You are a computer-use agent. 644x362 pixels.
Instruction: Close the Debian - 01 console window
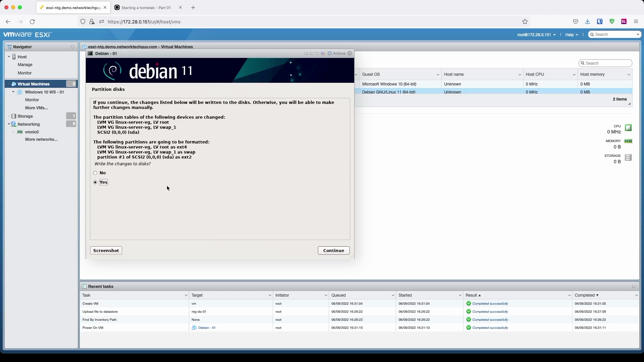coord(350,53)
